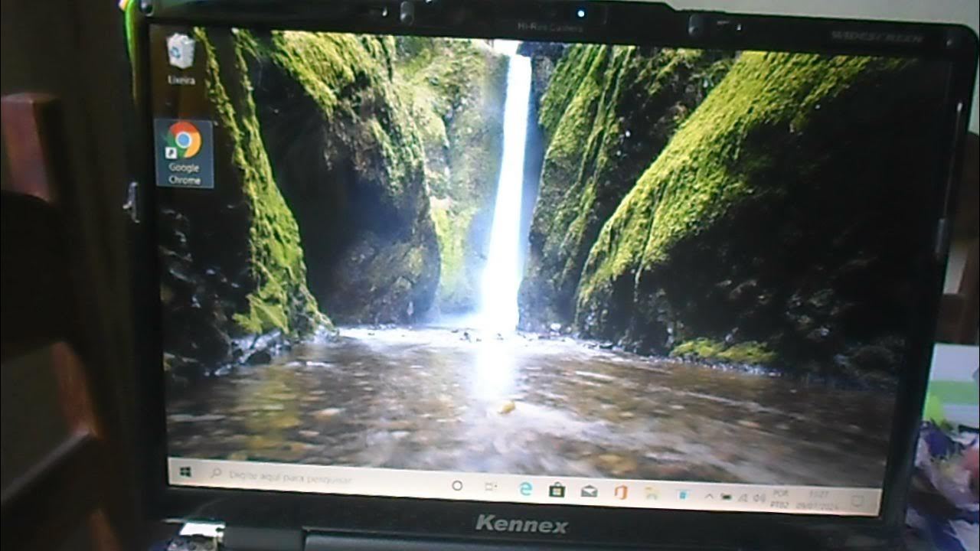This screenshot has width=980, height=551.
Task: Open the notification action center
Action: (857, 503)
